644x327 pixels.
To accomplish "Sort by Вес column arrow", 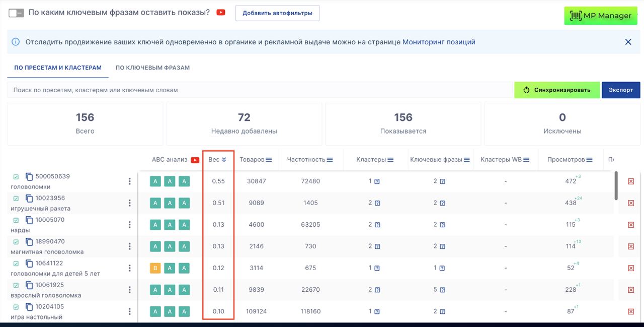I will 224,160.
